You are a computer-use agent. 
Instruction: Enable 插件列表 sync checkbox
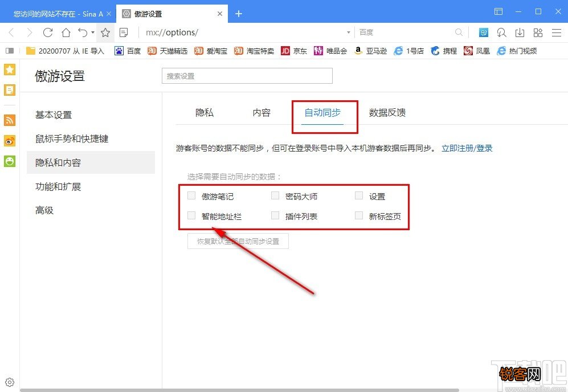tap(275, 215)
